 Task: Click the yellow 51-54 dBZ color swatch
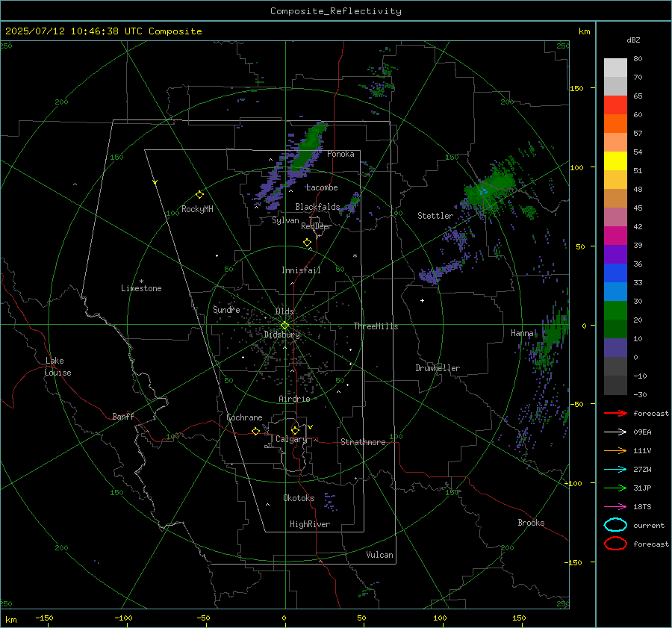click(615, 161)
